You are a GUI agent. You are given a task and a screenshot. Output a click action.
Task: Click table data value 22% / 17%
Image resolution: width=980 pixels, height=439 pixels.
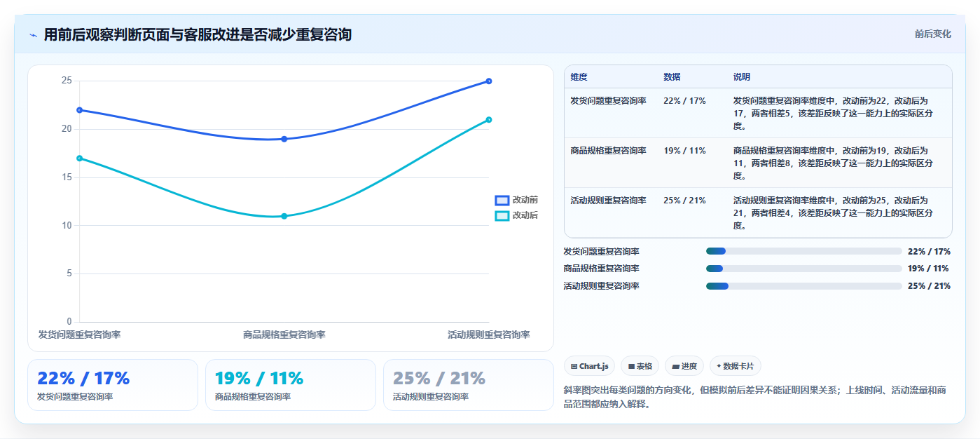point(684,101)
